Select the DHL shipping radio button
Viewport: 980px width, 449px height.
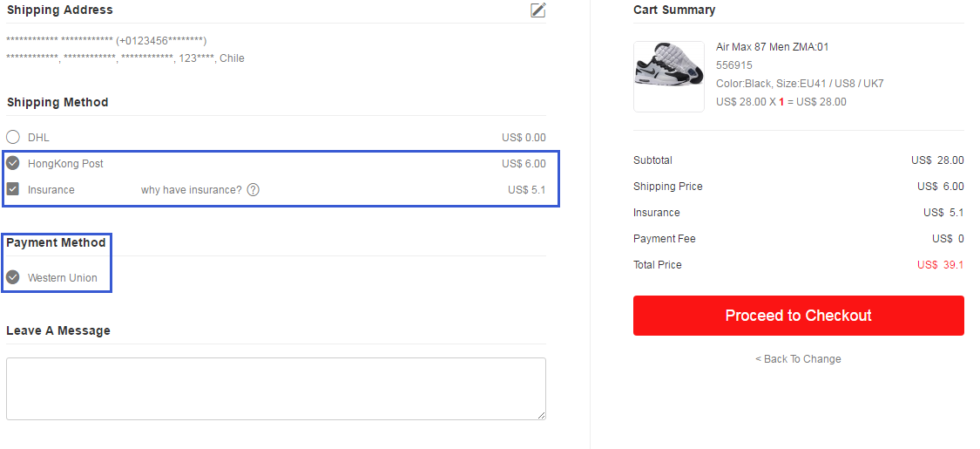pos(12,137)
